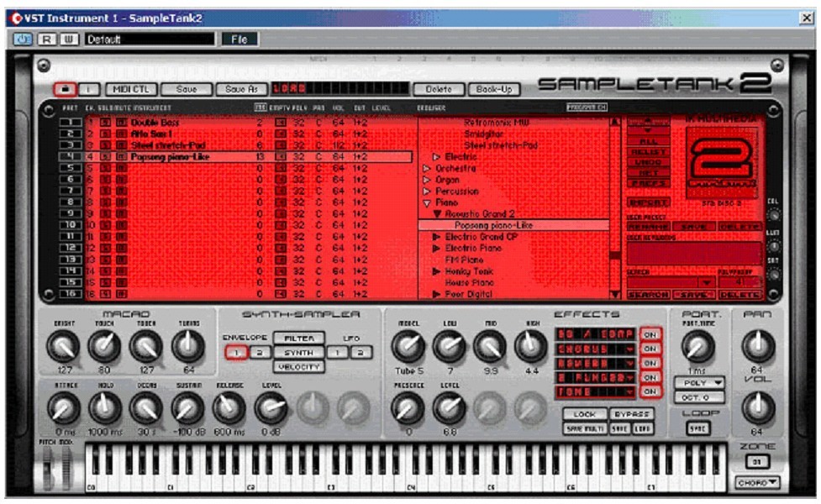
Task: Click the Port Time knob
Action: (x=697, y=345)
